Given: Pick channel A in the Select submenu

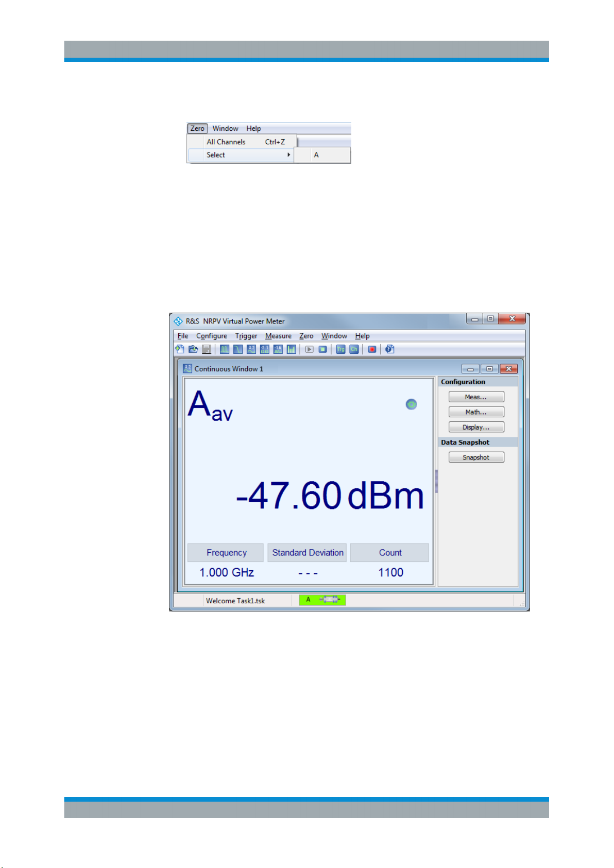Looking at the screenshot, I should pos(322,155).
